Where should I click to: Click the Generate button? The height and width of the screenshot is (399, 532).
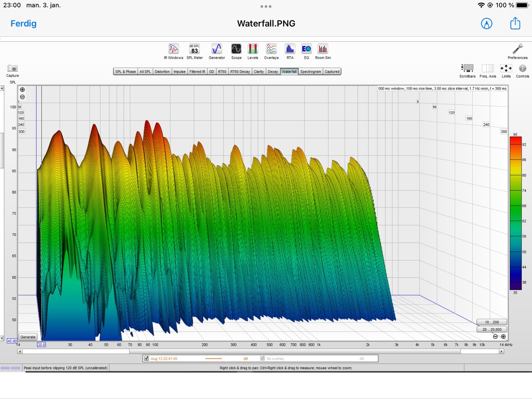click(28, 337)
